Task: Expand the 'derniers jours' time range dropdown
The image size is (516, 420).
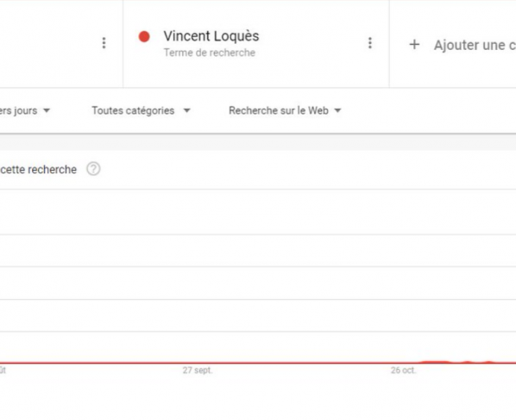Action: [x=25, y=110]
